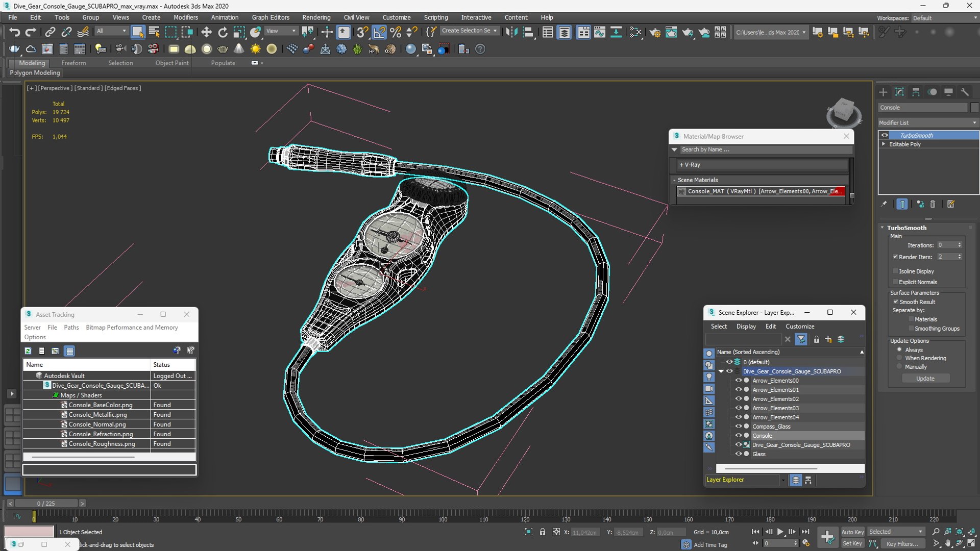This screenshot has height=551, width=980.
Task: Expand the Editable Poly modifier
Action: pos(884,144)
